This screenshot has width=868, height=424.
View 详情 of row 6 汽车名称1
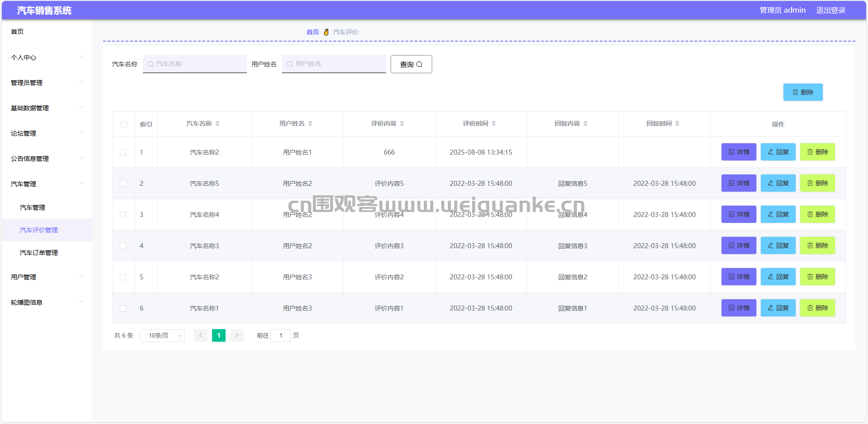pos(739,308)
